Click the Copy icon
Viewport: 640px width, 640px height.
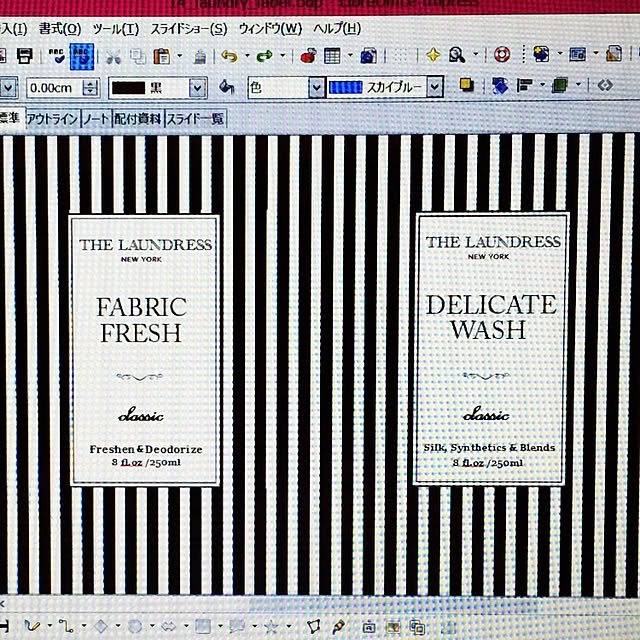tap(138, 56)
